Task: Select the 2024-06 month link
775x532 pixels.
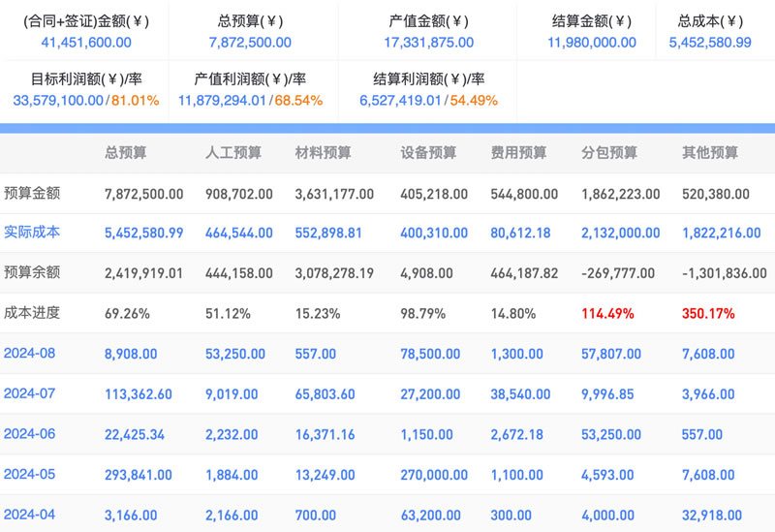Action: (x=29, y=433)
